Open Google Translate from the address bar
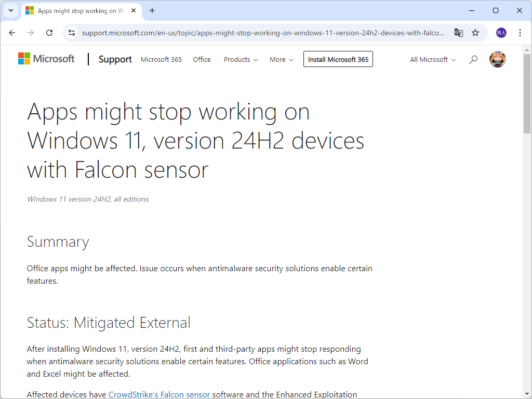This screenshot has width=532, height=399. 459,32
